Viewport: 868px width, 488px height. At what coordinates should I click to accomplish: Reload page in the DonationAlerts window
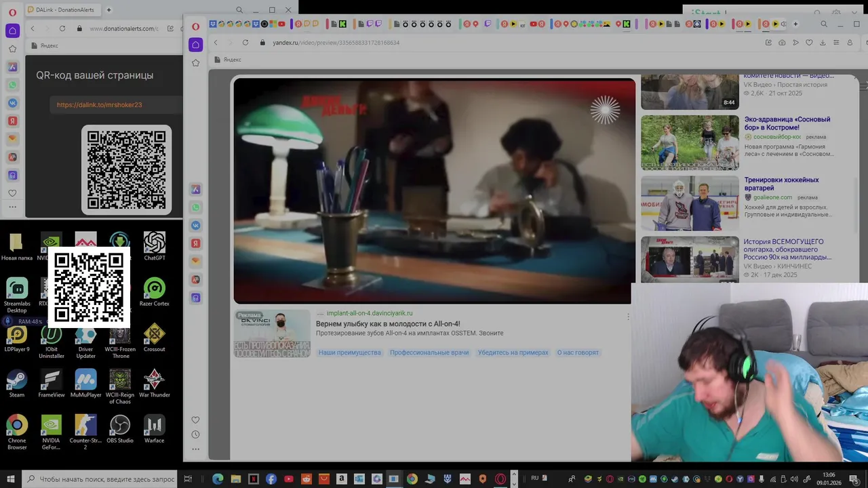62,28
